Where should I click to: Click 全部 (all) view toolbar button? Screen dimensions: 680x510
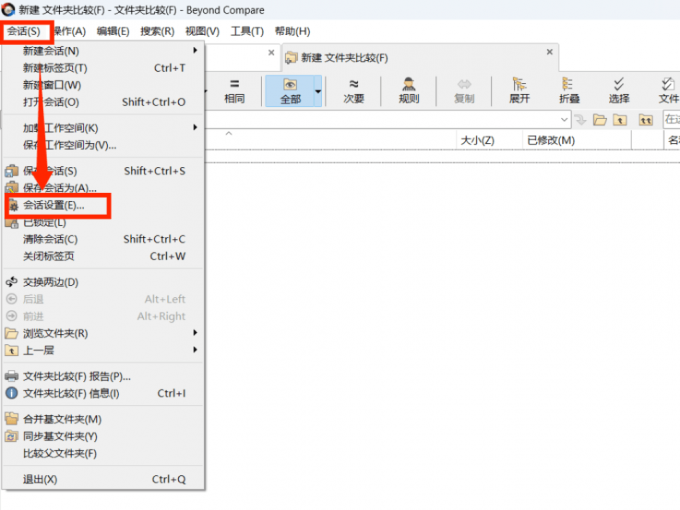tap(290, 91)
